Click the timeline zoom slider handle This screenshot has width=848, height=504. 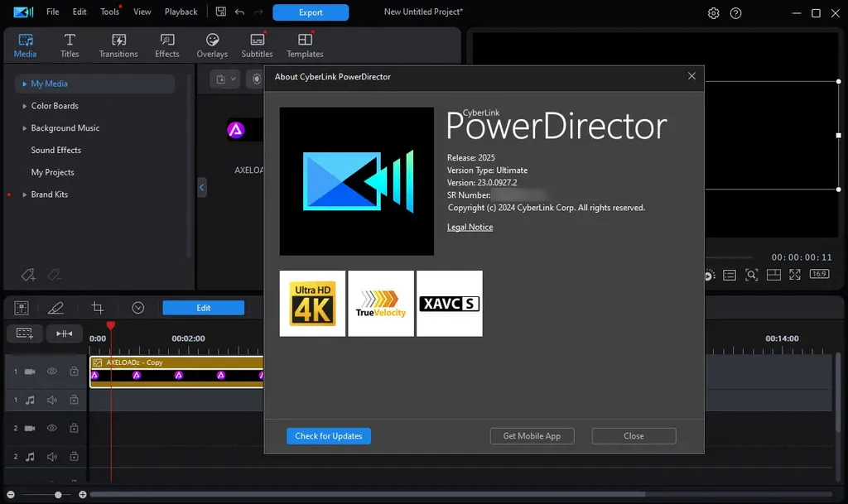click(x=58, y=494)
